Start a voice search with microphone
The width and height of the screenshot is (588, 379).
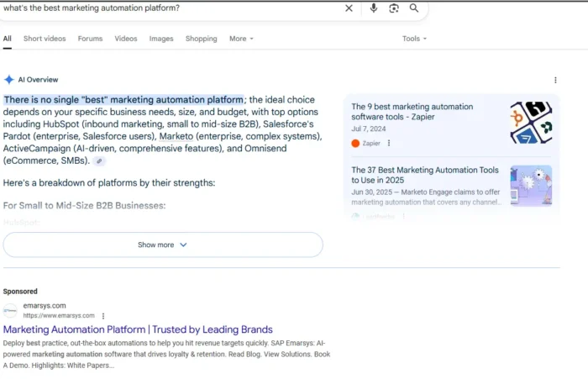point(374,8)
